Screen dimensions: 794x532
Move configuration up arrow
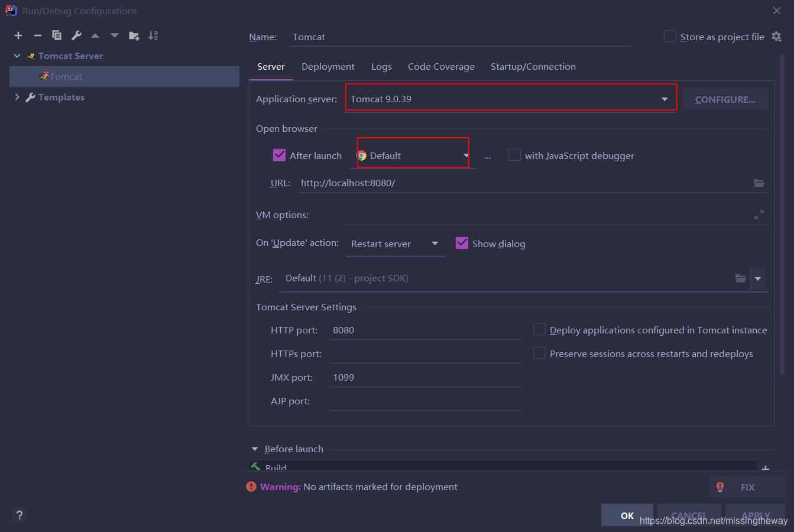(x=95, y=35)
